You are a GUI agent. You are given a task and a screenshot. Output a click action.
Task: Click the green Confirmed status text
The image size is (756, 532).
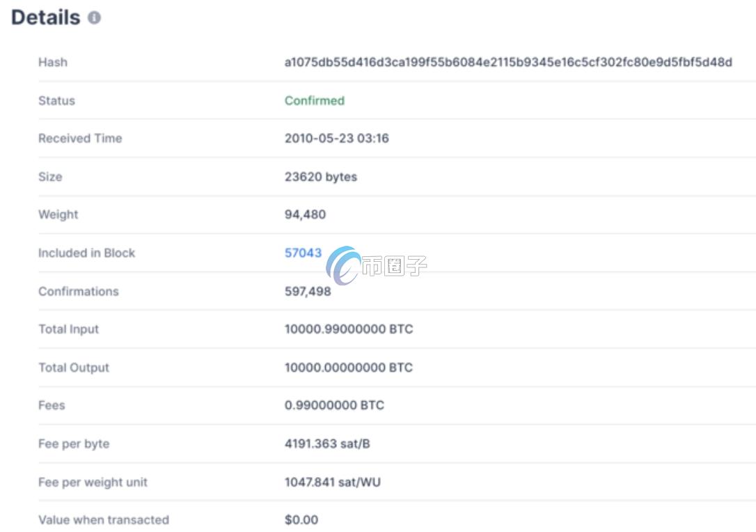pyautogui.click(x=314, y=100)
